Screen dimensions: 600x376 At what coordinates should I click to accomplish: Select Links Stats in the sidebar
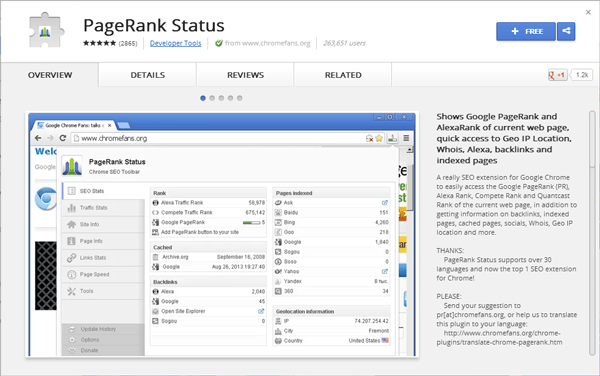(x=103, y=258)
